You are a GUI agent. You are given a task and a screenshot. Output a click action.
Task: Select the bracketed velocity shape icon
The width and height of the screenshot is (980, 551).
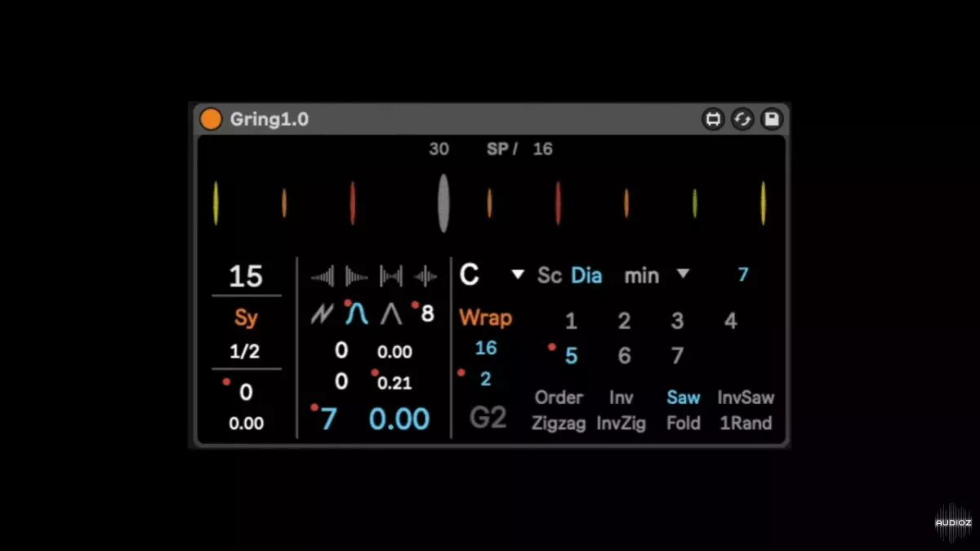391,277
